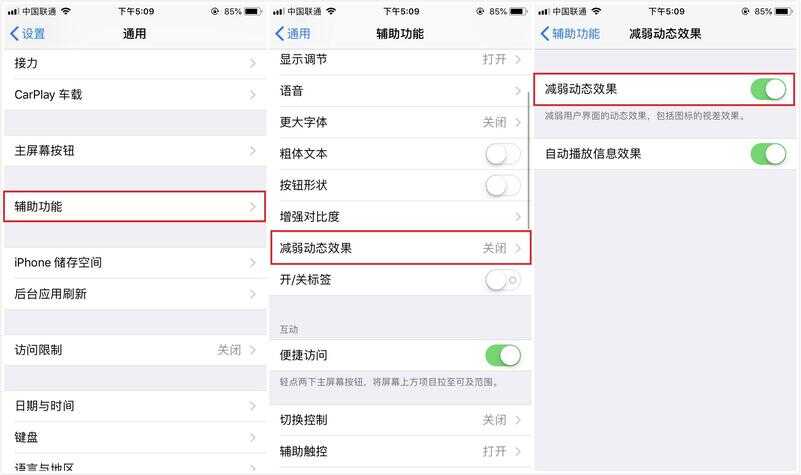
Task: Select the 减弱动态效果 entry showing 关闭
Action: click(400, 248)
